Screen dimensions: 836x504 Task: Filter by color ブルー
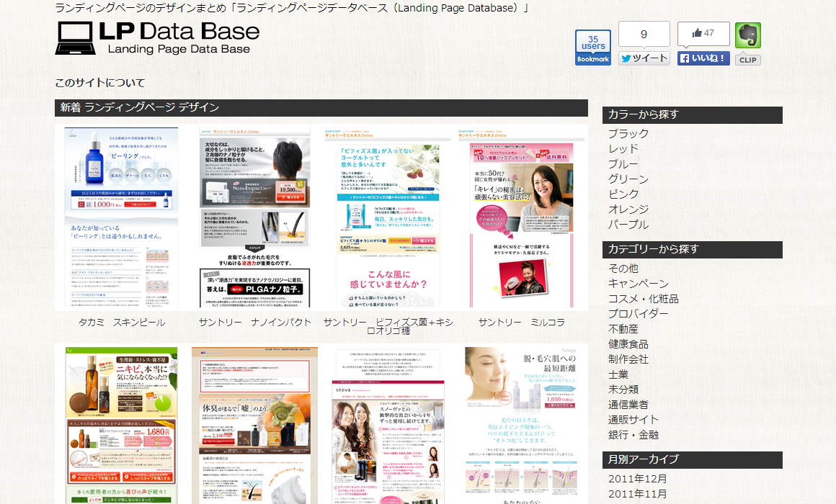coord(623,164)
